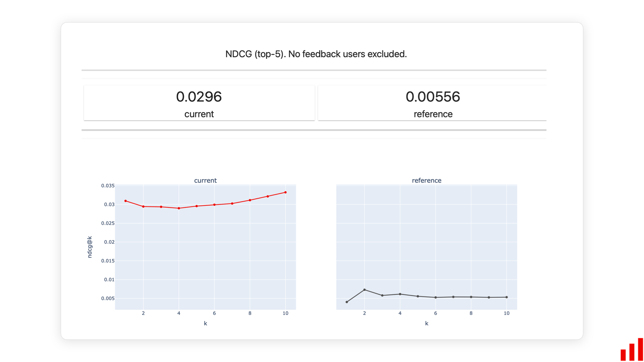Screen dimensions: 644x362
Task: Click the final data point on the reference line
Action: [507, 297]
